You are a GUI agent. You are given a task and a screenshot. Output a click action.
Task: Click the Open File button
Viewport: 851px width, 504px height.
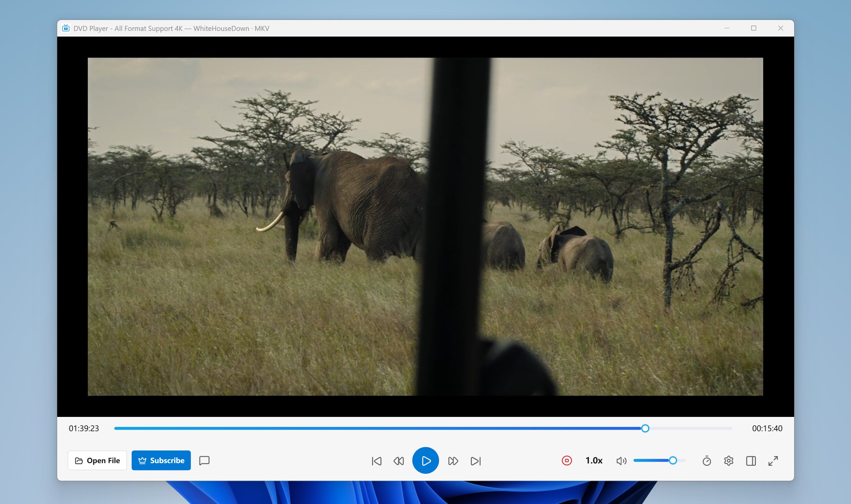click(x=97, y=460)
